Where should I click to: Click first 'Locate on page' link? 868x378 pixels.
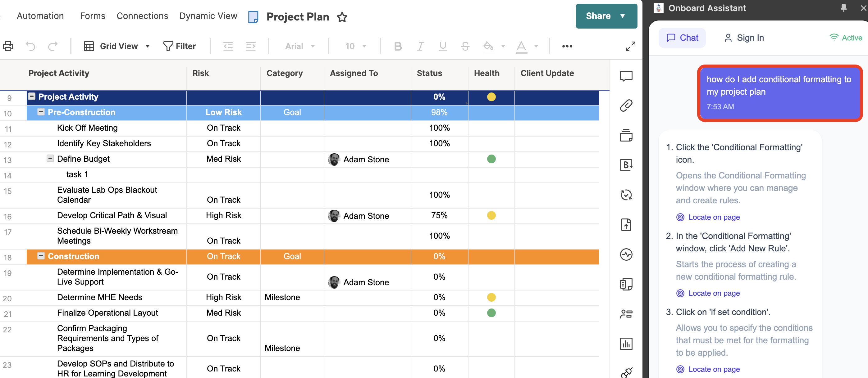coord(714,217)
